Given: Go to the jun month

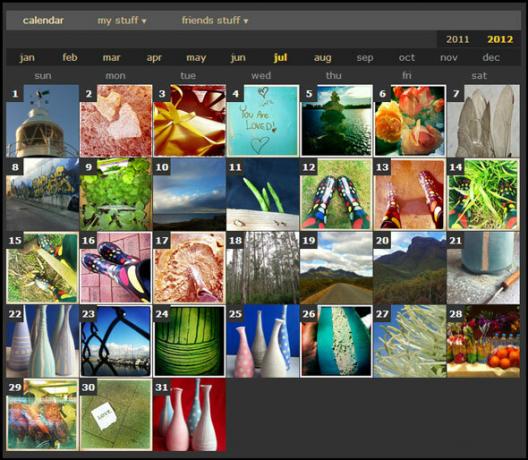Looking at the screenshot, I should [238, 58].
